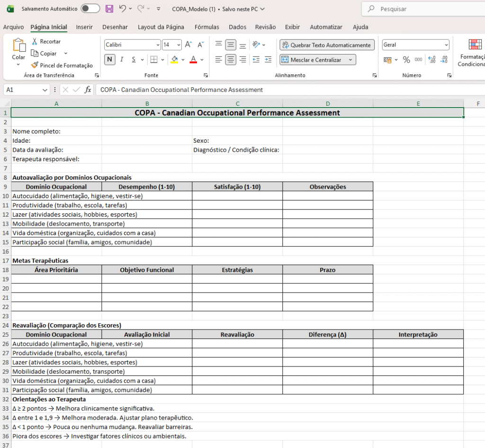The image size is (485, 448).
Task: Click Recortar scissors icon
Action: (35, 41)
